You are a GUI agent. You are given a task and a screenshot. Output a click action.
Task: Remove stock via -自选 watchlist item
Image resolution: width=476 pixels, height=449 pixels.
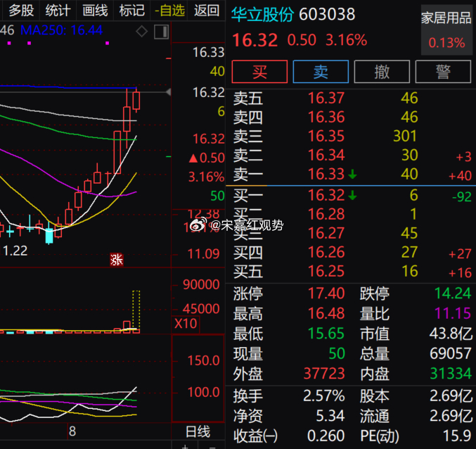(169, 11)
